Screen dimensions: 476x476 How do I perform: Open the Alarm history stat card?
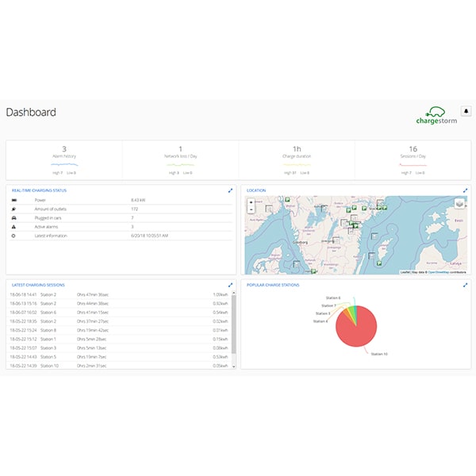coord(64,160)
